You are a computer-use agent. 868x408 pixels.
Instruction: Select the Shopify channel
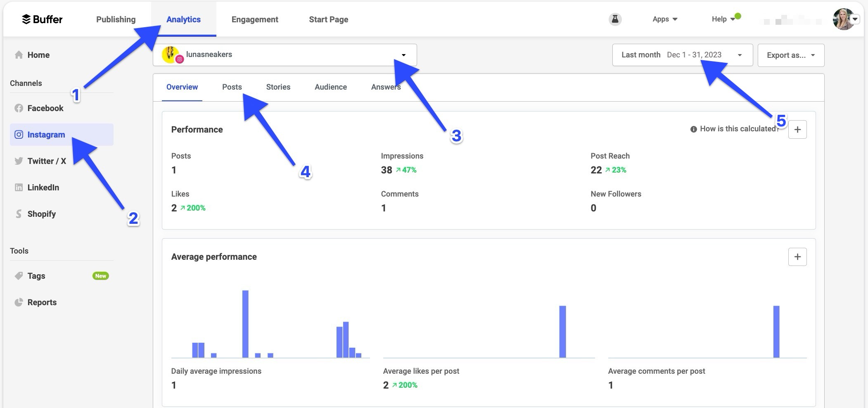click(41, 213)
